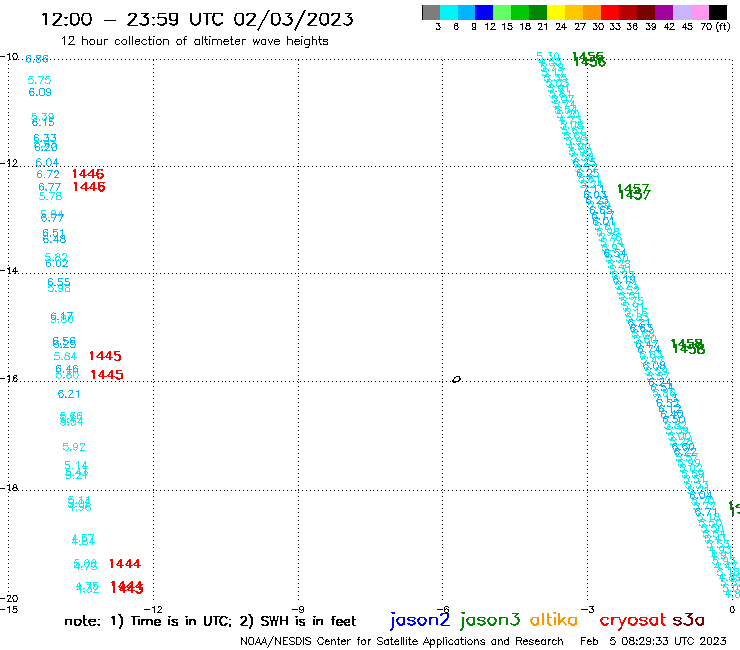Screen dimensions: 740x650
Task: Pick the yellow swatch in the color scale
Action: (556, 12)
